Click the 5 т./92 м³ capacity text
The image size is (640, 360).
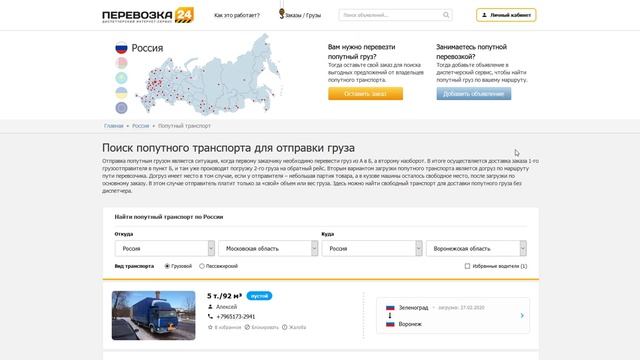coord(224,296)
